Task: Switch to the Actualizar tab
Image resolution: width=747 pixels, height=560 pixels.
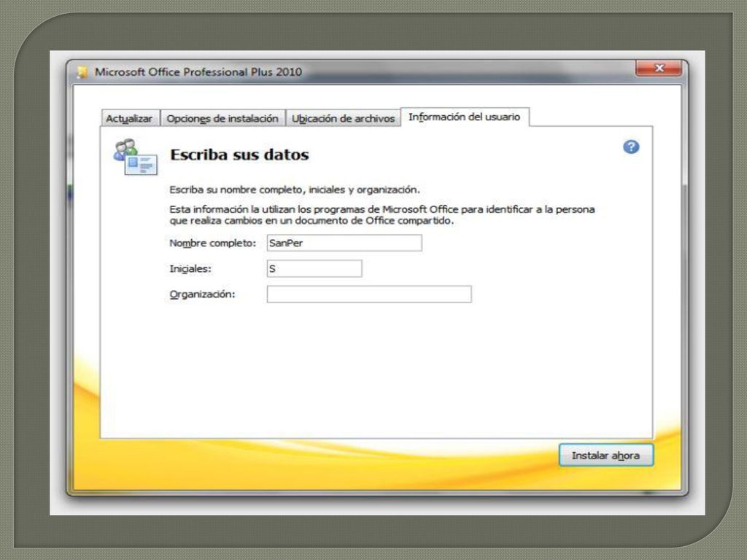Action: click(129, 118)
